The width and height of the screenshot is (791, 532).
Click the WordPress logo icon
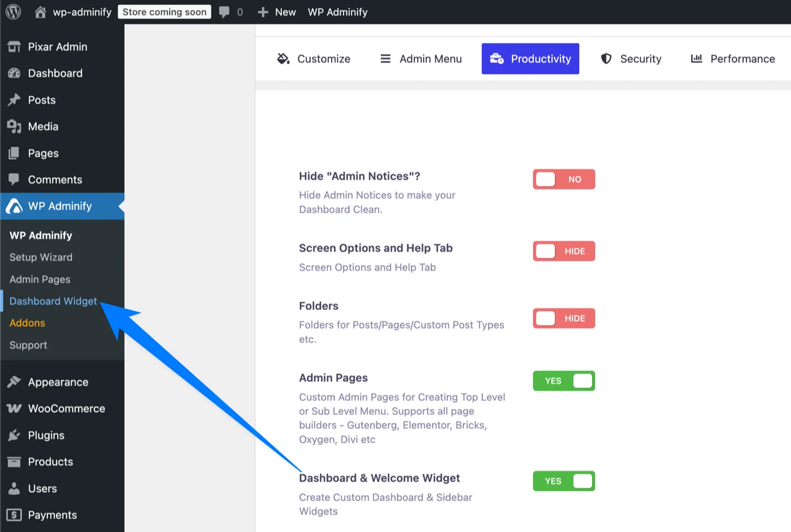(13, 12)
